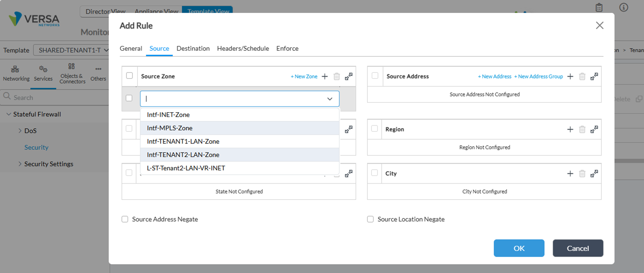Switch to the Destination tab

point(193,48)
